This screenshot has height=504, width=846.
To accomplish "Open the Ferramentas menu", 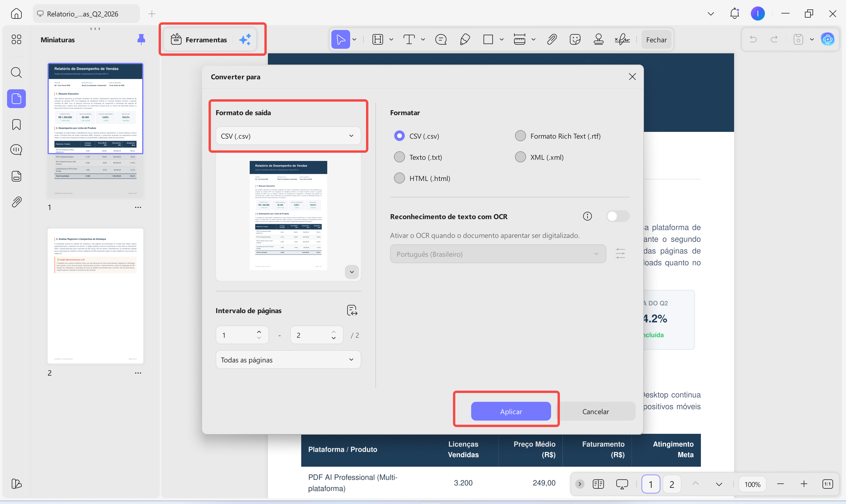I will pyautogui.click(x=199, y=39).
